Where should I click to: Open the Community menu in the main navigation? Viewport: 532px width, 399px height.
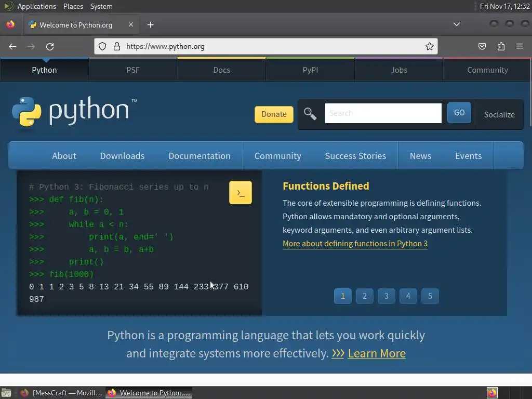278,156
